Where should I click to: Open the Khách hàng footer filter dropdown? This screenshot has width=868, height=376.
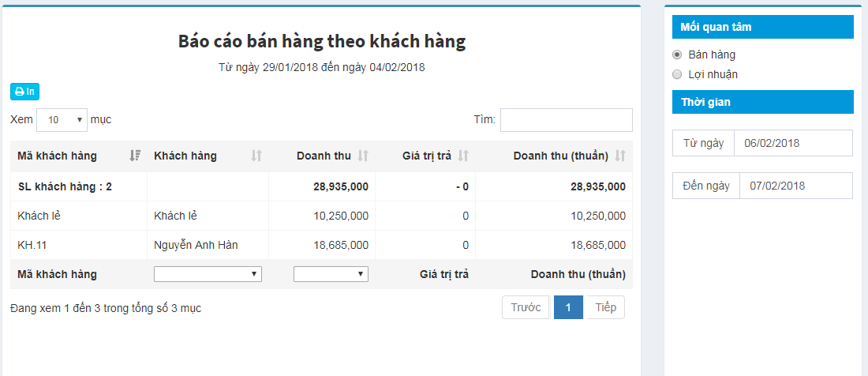(208, 274)
